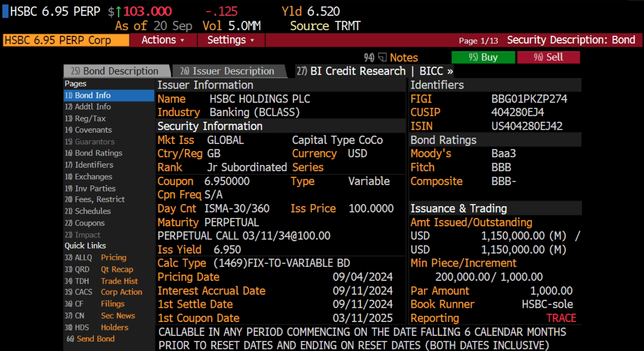The image size is (644, 351).
Task: Open the Bond Ratings page in the sidebar
Action: point(94,153)
